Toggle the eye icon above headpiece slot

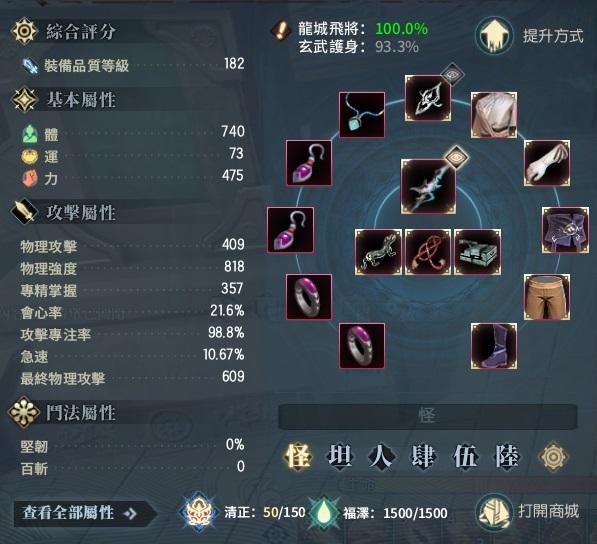pos(452,74)
